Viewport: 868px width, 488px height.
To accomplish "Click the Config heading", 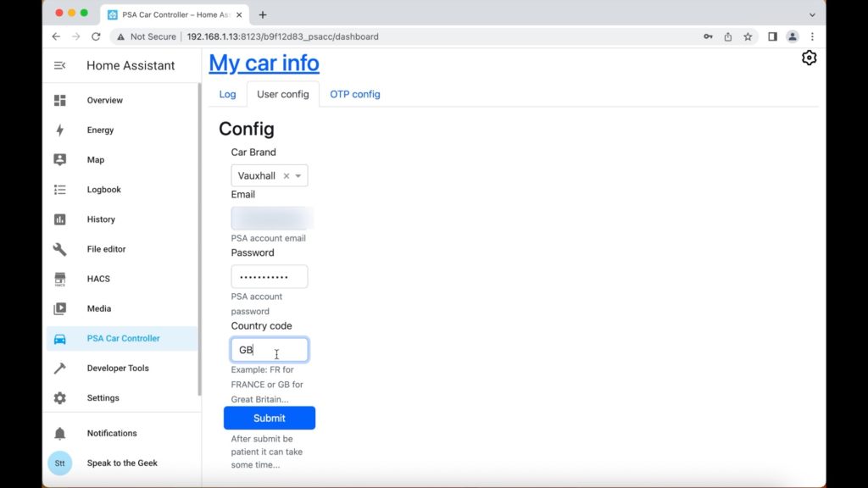I will pyautogui.click(x=247, y=129).
